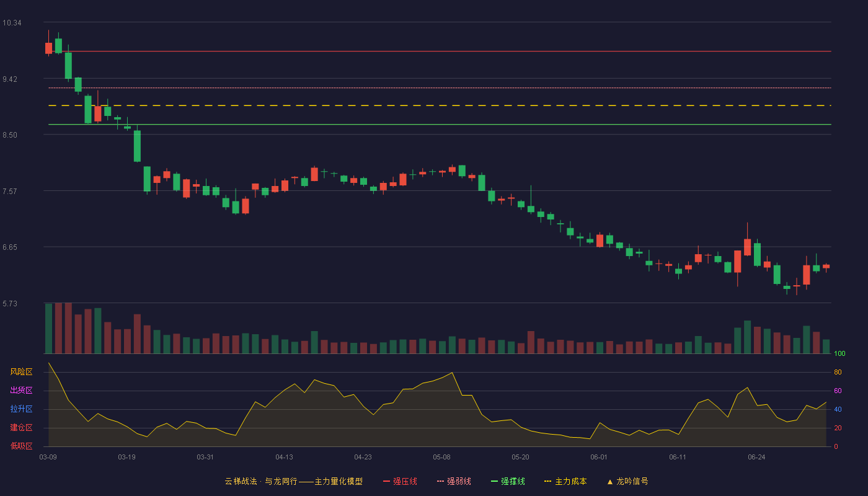Select the 拉升区 zone label

[21, 409]
